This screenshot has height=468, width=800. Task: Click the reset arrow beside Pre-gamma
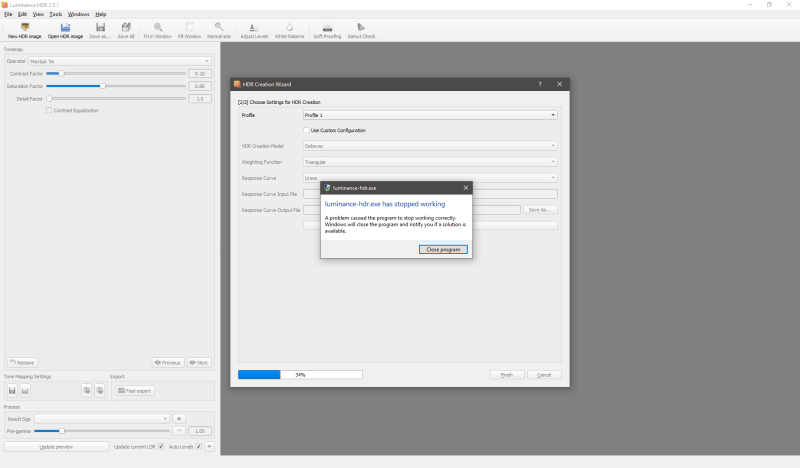pyautogui.click(x=179, y=431)
